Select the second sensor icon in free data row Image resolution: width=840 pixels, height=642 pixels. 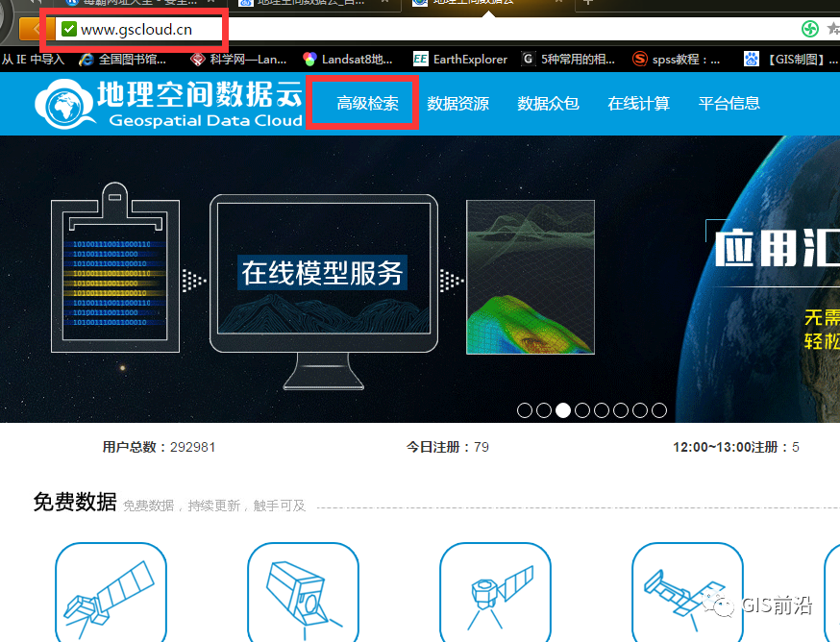click(303, 592)
